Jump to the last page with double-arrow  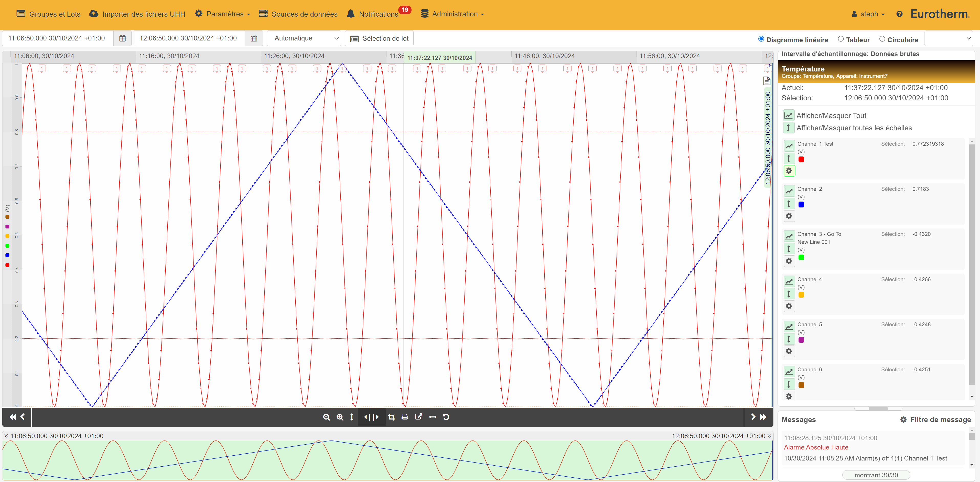[x=763, y=417]
